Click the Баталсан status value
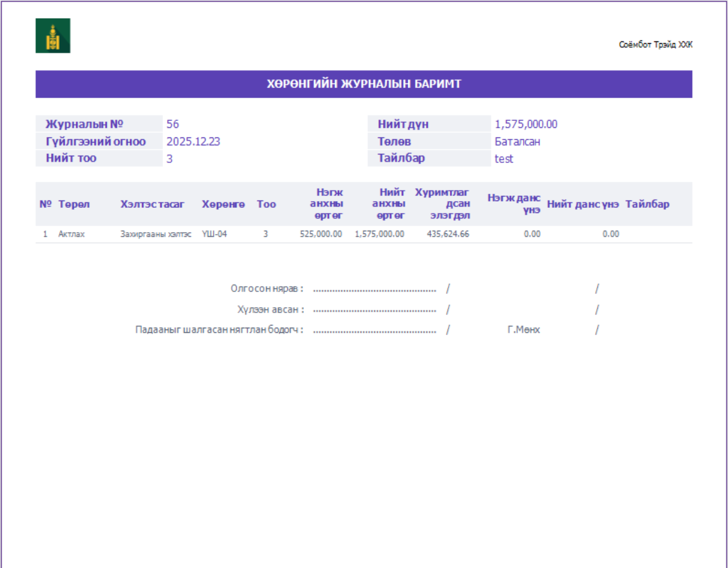This screenshot has height=568, width=728. pos(517,141)
